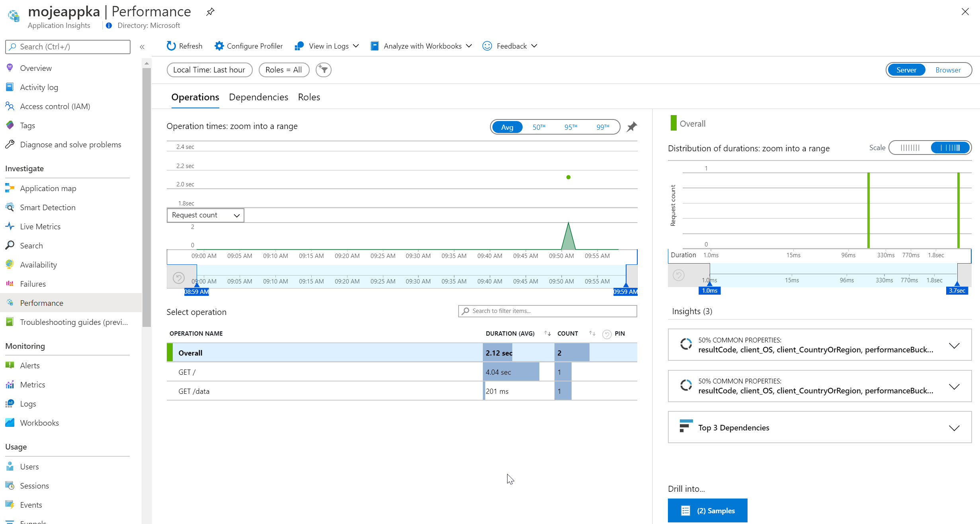Switch scale to linear option
980x524 pixels.
[910, 148]
